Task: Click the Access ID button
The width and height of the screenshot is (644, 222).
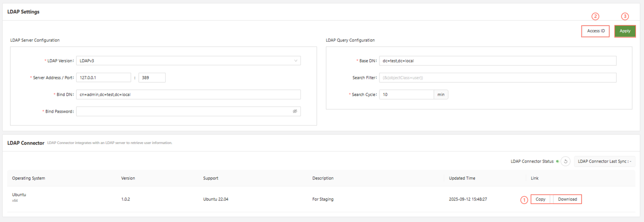Action: coord(595,31)
